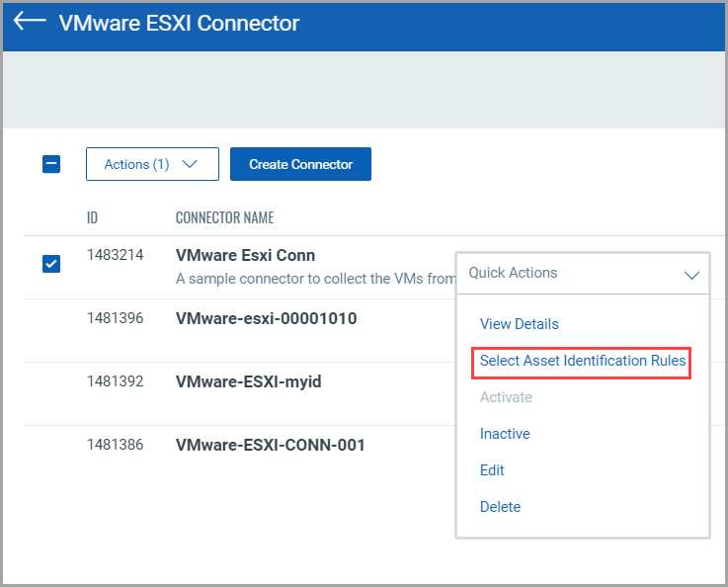Image resolution: width=728 pixels, height=587 pixels.
Task: Toggle the select-all header checkbox
Action: pos(51,164)
